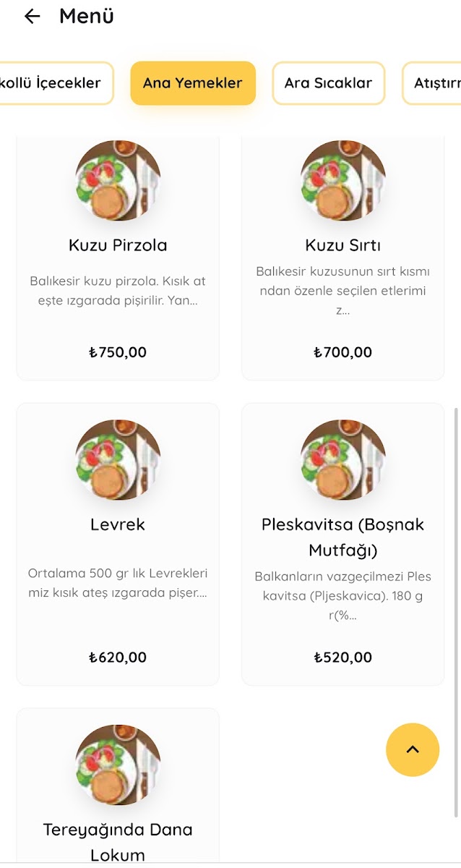Tap the Pleskavitsa dish image
The image size is (461, 868).
point(342,459)
